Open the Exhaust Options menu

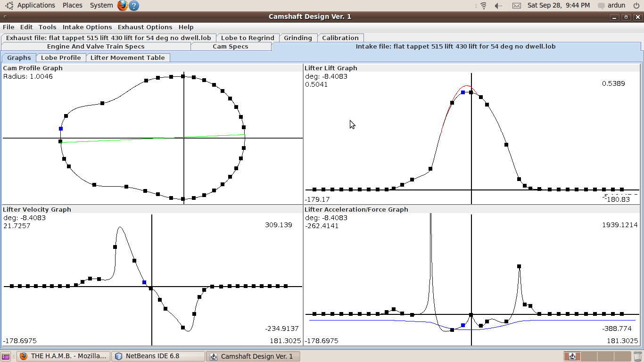(145, 27)
